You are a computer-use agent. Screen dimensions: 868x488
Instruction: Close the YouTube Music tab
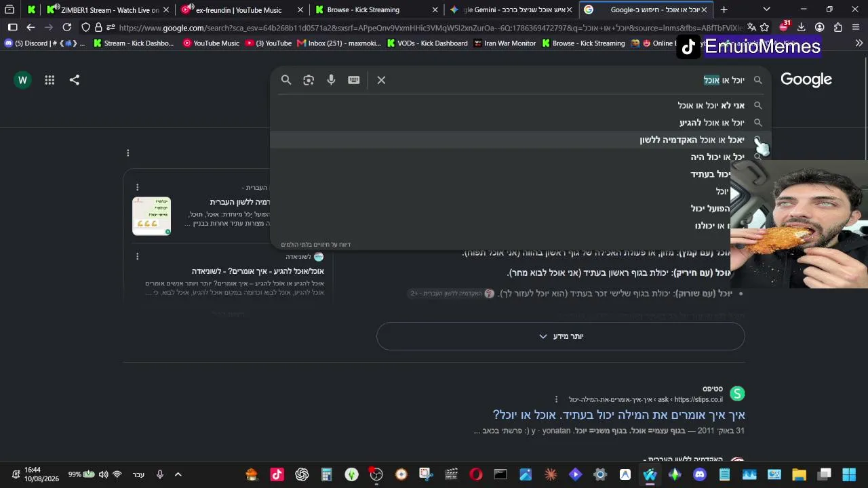(x=300, y=10)
